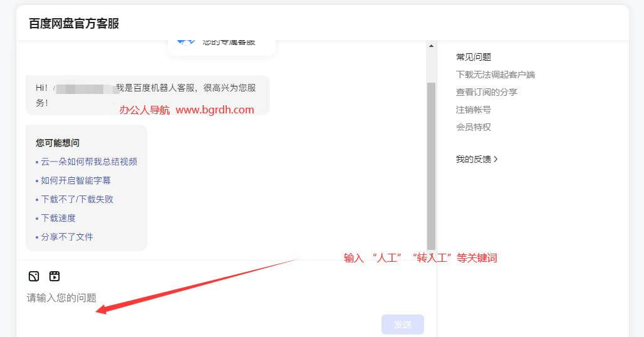Open FAQ 查看订阅的分享

[x=486, y=92]
